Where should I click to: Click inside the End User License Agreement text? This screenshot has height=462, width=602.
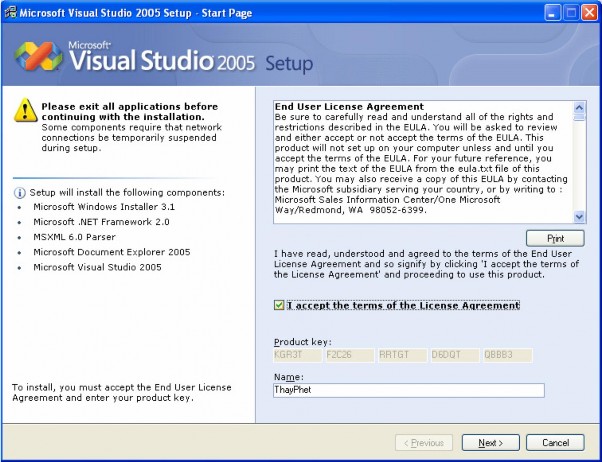[x=422, y=162]
